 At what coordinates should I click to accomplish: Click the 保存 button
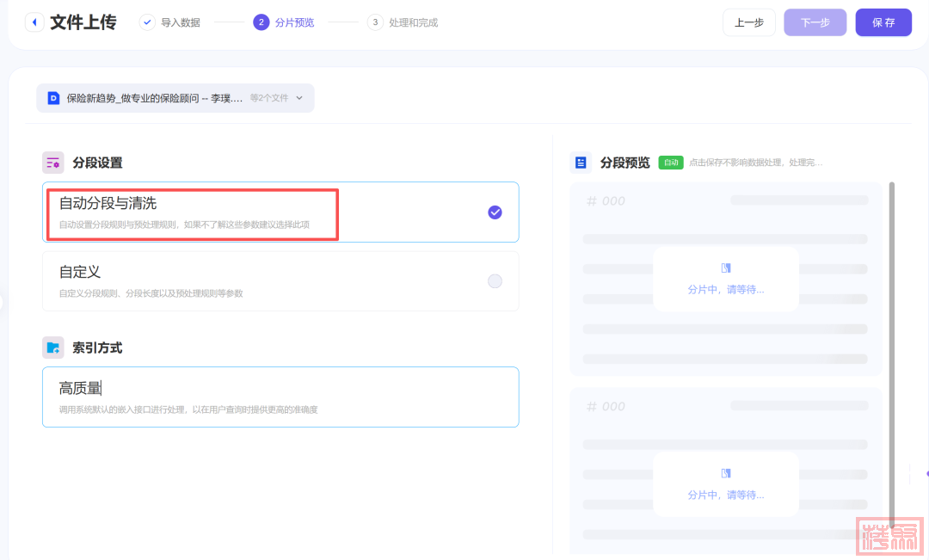[883, 22]
